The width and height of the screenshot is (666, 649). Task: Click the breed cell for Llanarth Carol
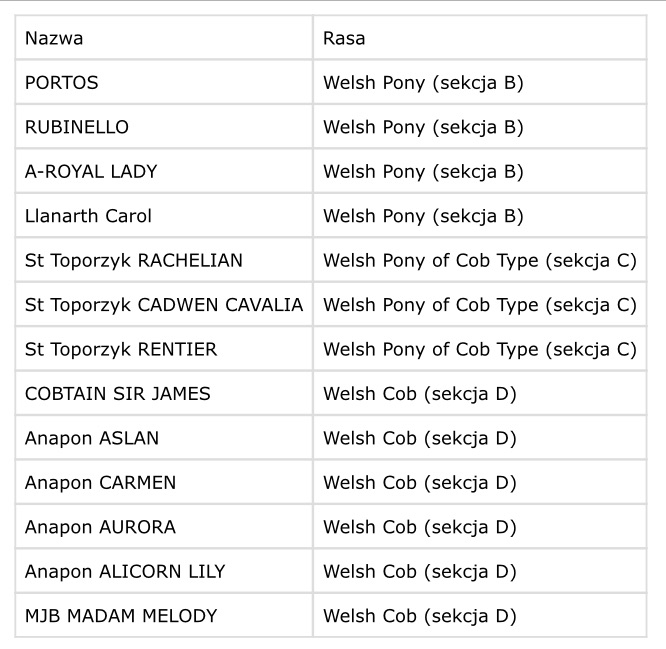point(423,216)
